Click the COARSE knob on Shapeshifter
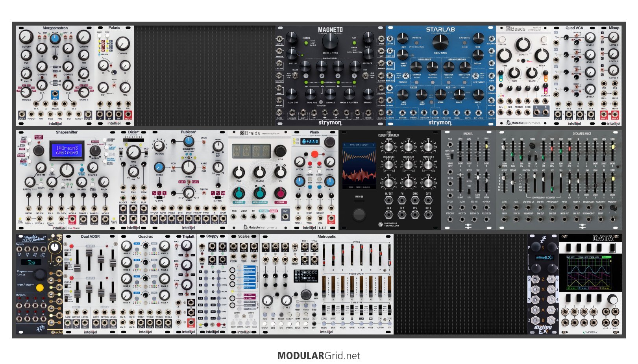Viewport: 638px width, 364px height. [67, 170]
